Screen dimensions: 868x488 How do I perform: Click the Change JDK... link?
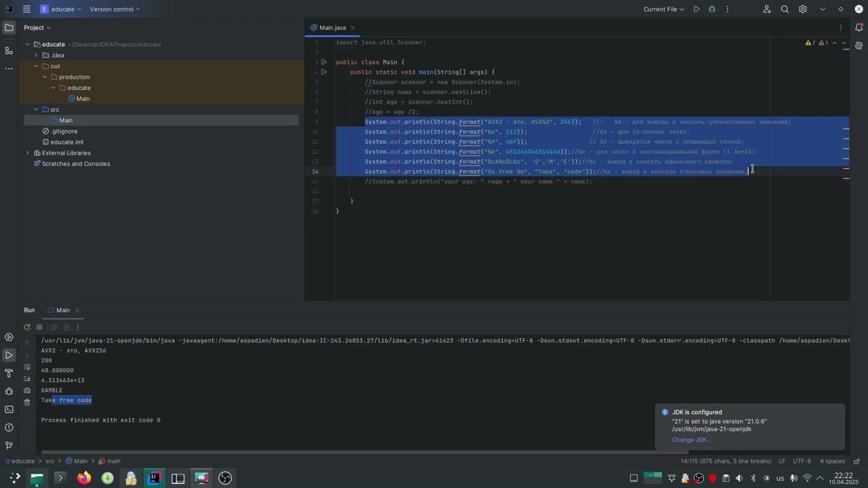pos(691,440)
